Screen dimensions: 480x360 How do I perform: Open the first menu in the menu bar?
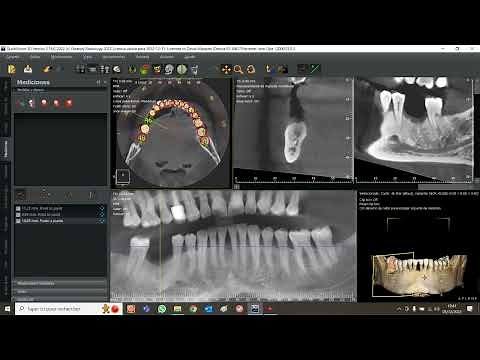click(13, 57)
